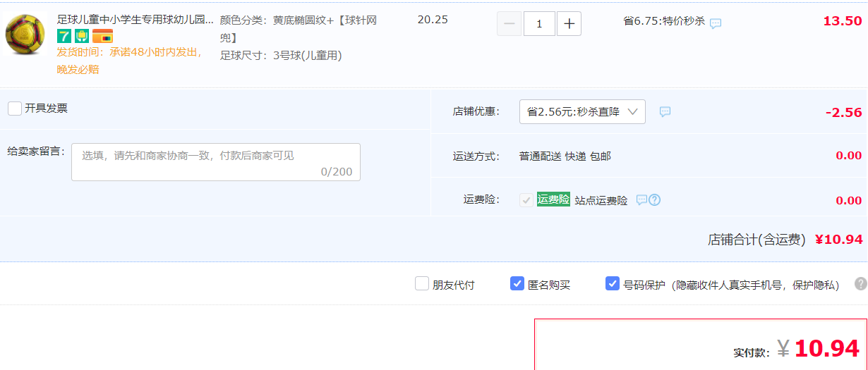Click the quantity number field
The height and width of the screenshot is (370, 868).
pyautogui.click(x=539, y=24)
